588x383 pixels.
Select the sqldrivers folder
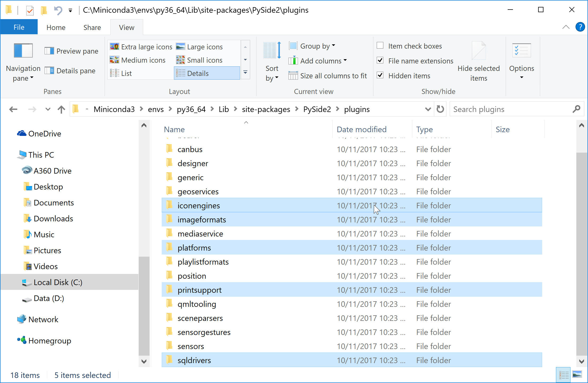352,360
